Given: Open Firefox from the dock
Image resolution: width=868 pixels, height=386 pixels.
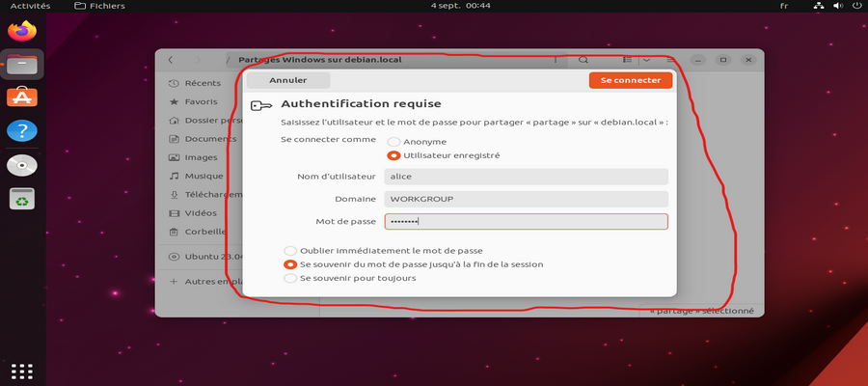Looking at the screenshot, I should 21,31.
